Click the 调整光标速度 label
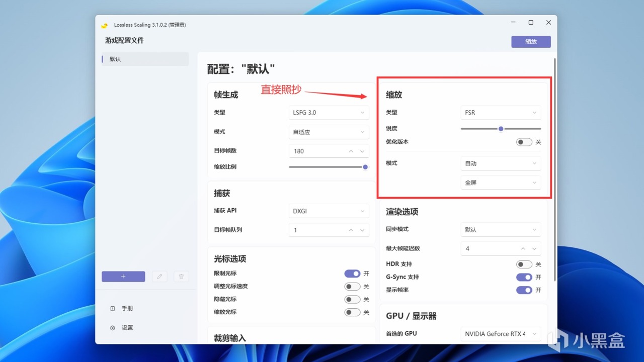Viewport: 644px width, 362px height. point(231,287)
